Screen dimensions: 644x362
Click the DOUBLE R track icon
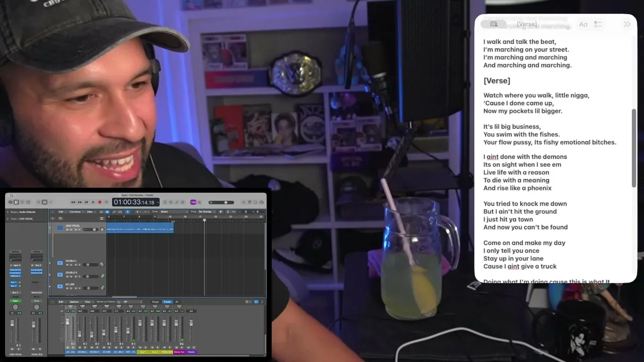point(60,275)
